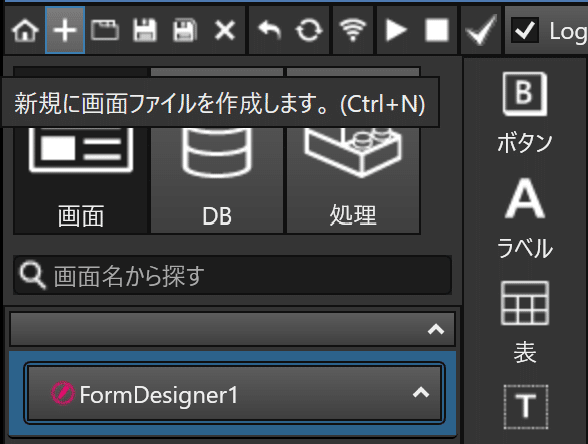
Task: Select the 表 (table) control
Action: [525, 322]
